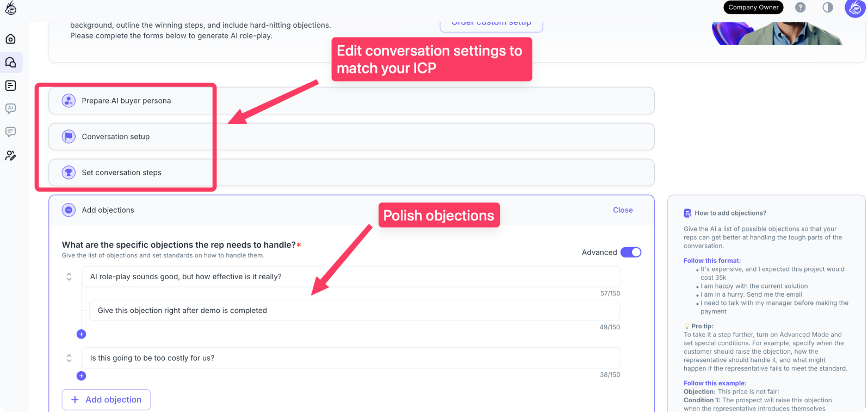Collapse the Add objections section header

click(108, 210)
